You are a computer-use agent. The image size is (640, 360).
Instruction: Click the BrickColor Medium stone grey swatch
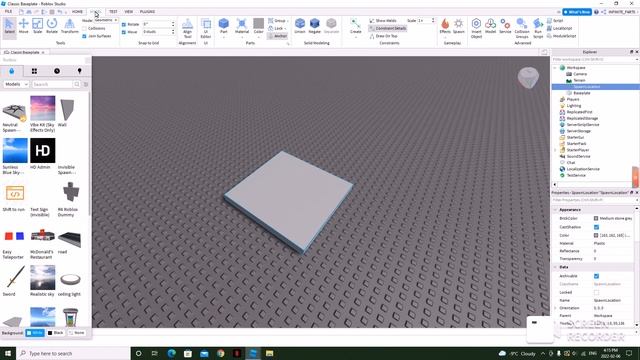click(596, 218)
